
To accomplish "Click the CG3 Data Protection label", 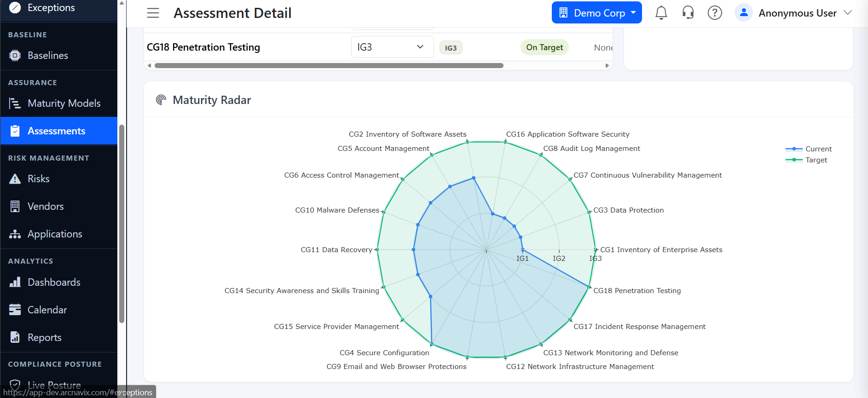I will pyautogui.click(x=628, y=210).
